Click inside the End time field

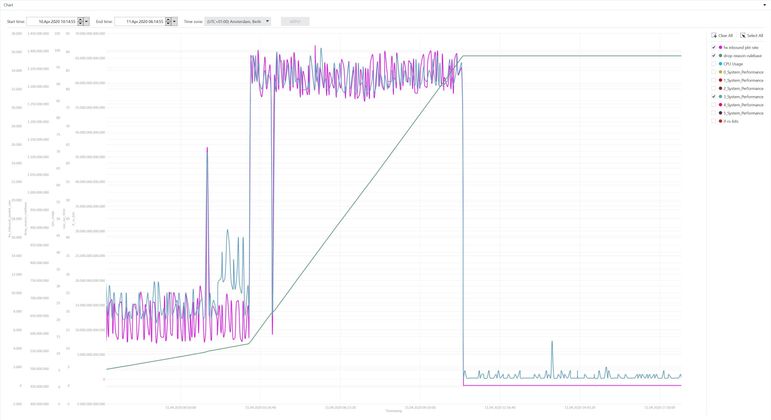[138, 21]
